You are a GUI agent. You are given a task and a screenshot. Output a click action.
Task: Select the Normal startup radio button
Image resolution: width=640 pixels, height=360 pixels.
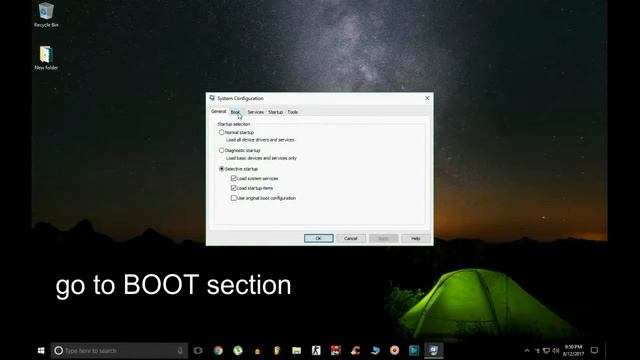222,132
